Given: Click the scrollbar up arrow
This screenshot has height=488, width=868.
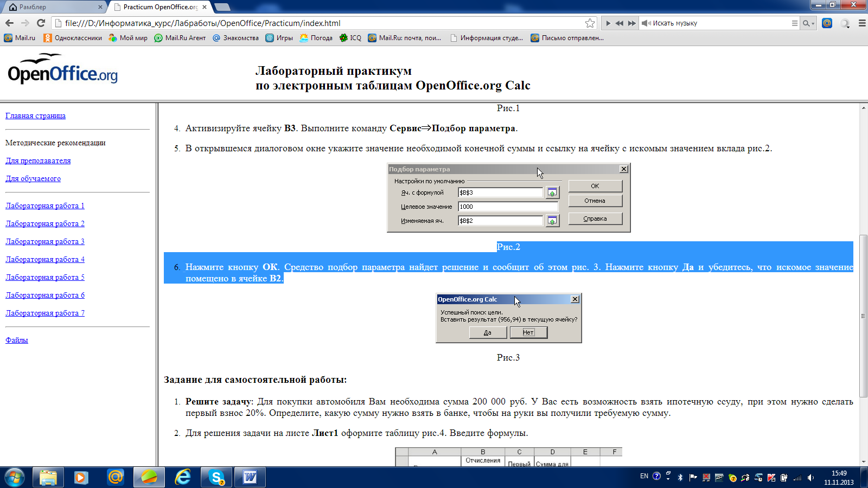Looking at the screenshot, I should (x=863, y=108).
